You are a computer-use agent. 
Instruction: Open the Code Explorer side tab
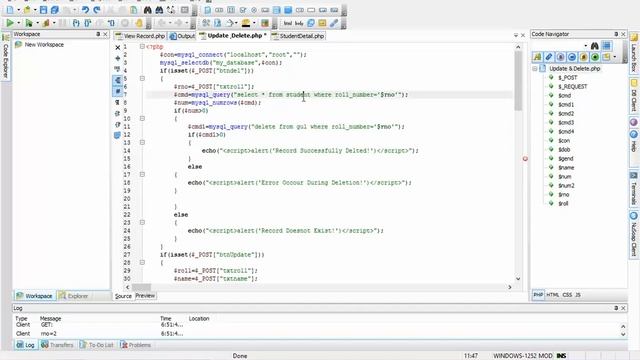pyautogui.click(x=6, y=56)
